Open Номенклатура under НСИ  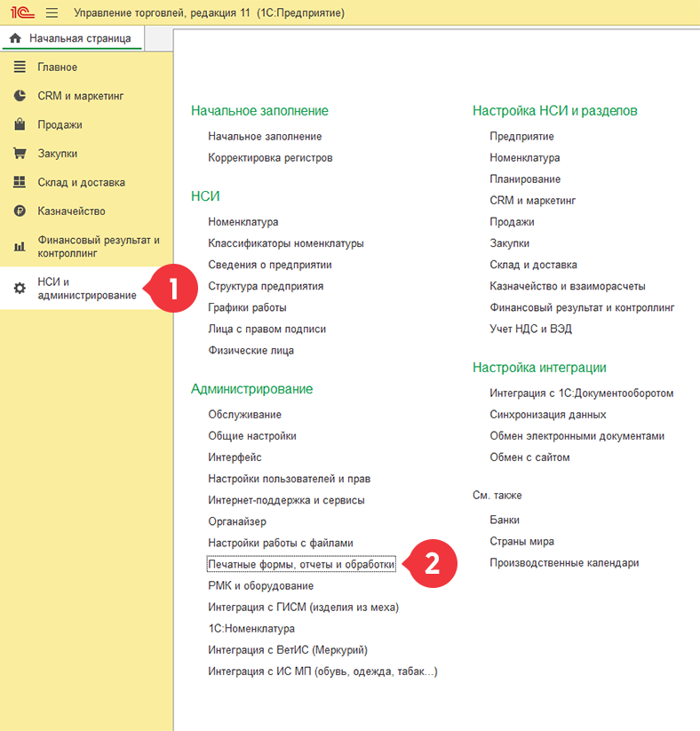pos(243,222)
